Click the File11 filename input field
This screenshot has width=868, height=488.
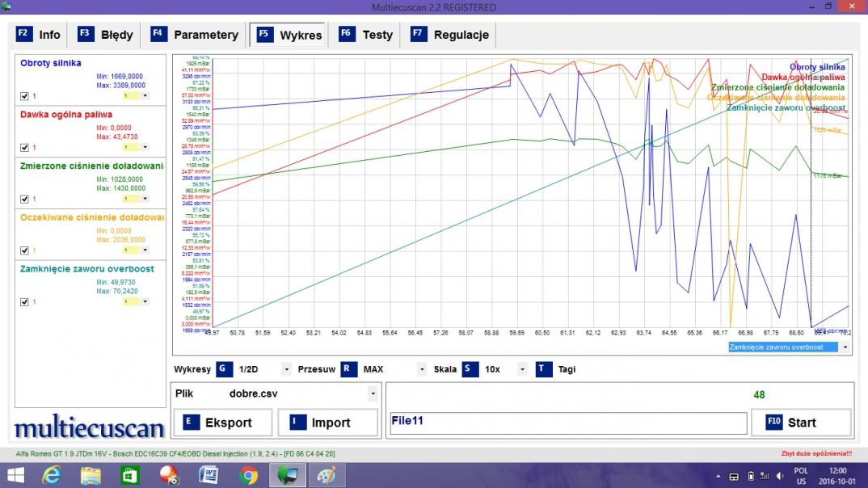point(567,423)
